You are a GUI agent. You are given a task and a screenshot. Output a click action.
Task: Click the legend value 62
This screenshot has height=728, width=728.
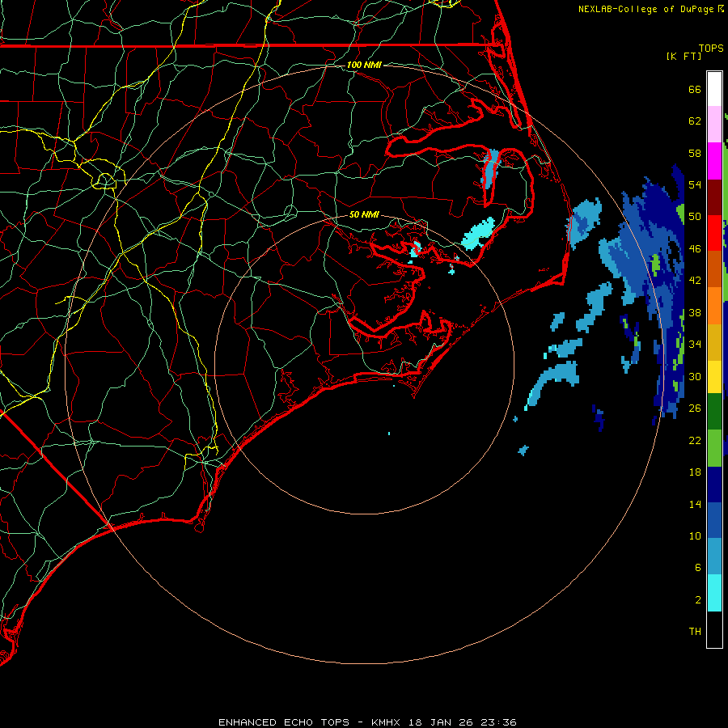[695, 121]
